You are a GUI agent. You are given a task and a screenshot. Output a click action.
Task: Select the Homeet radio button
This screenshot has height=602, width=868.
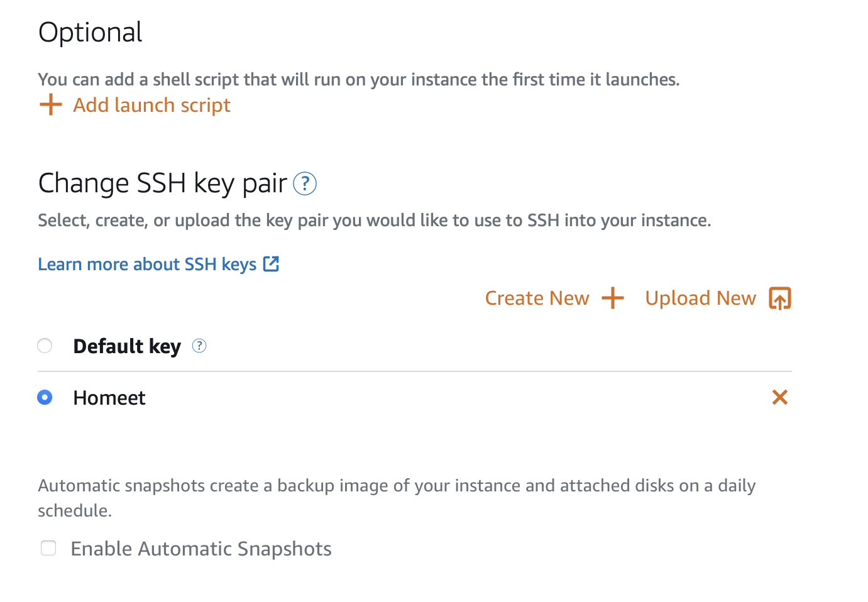click(45, 397)
